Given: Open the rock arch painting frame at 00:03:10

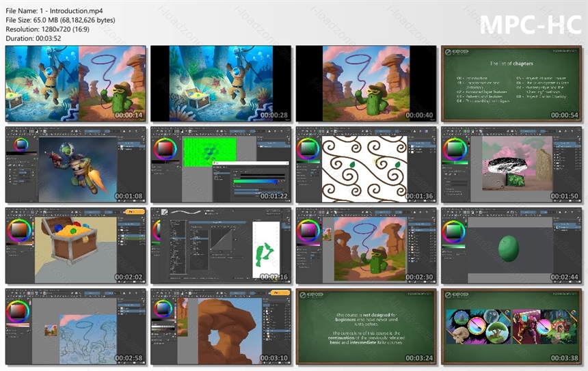Looking at the screenshot, I should [221, 327].
